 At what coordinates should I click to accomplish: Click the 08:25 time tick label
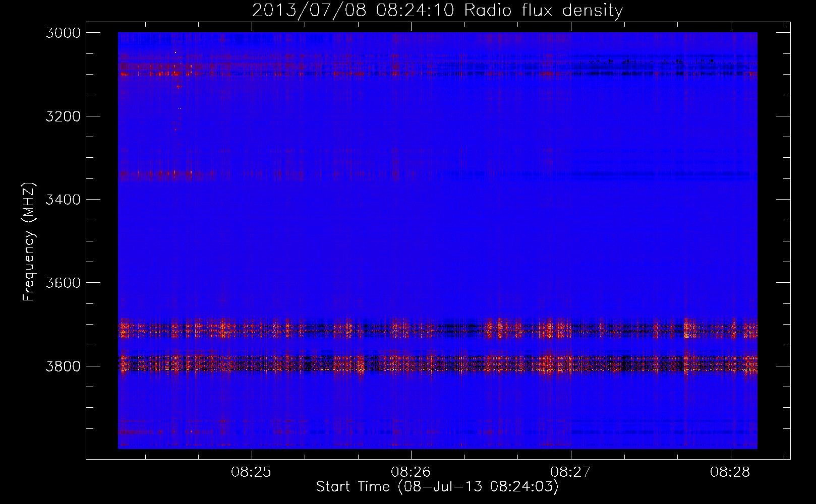point(251,472)
